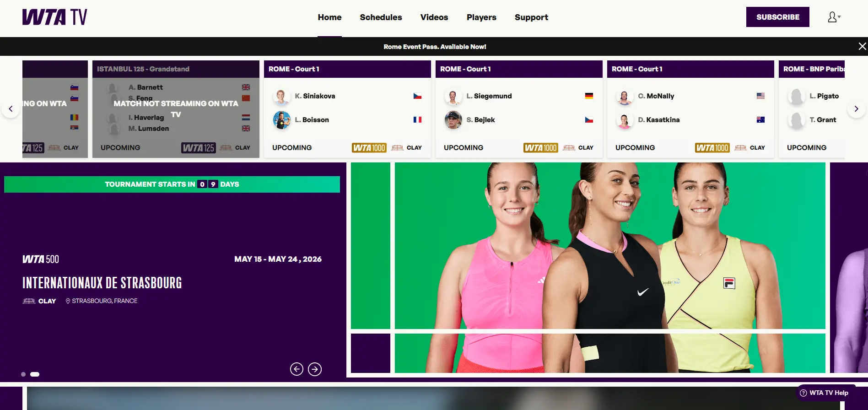The width and height of the screenshot is (868, 410).
Task: Click the Czech flag beside K. Siniakova
Action: pos(417,96)
